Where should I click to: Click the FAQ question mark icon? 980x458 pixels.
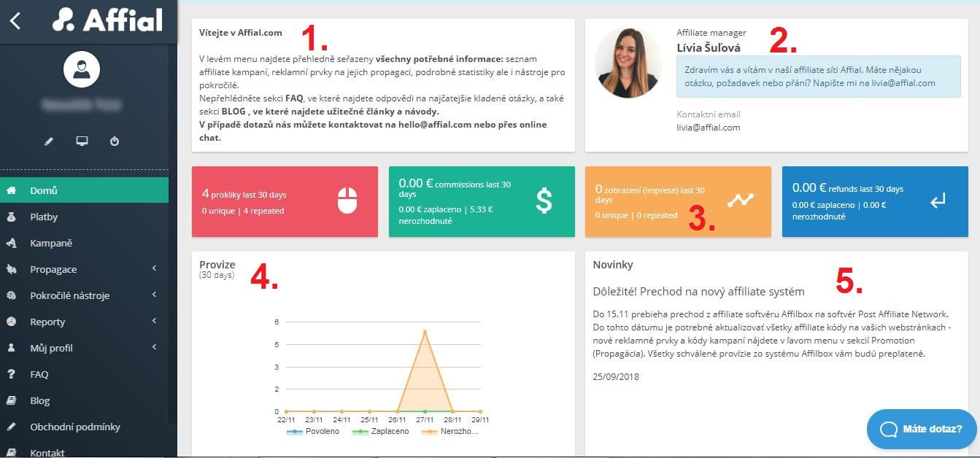tap(11, 374)
